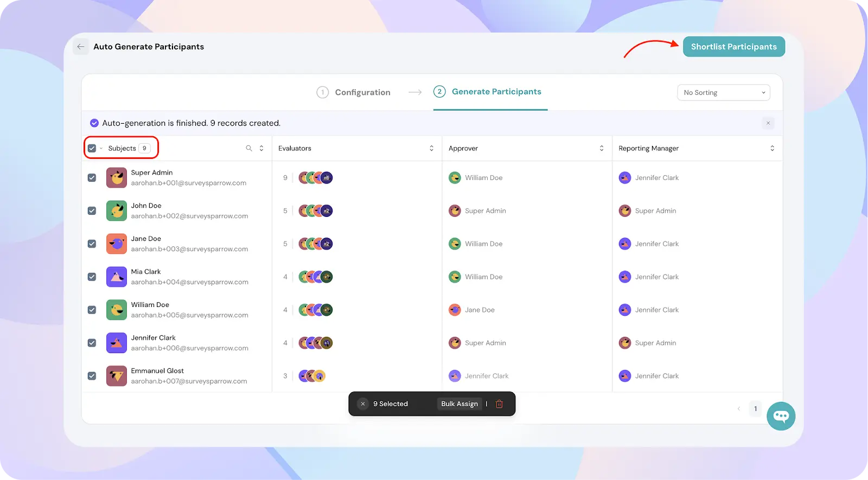Click the sort arrows in Evaluators column
868x480 pixels.
431,148
